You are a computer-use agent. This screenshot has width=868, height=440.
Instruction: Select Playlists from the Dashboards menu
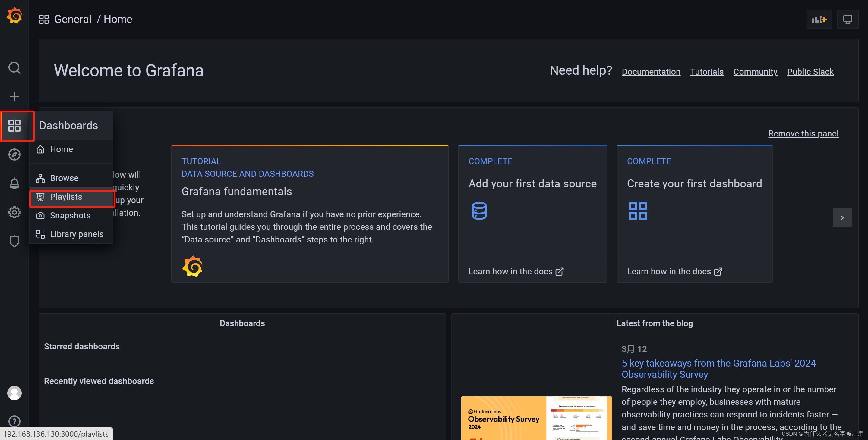(71, 197)
